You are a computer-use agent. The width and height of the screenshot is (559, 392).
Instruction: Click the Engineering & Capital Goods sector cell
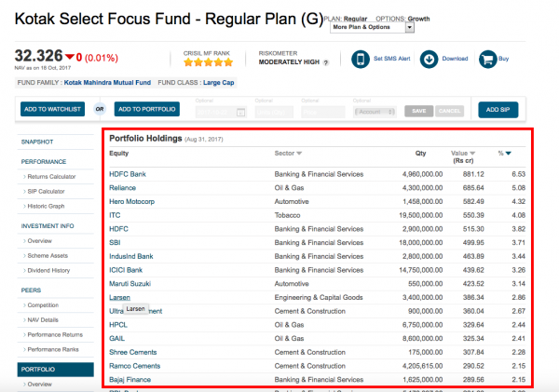[319, 298]
